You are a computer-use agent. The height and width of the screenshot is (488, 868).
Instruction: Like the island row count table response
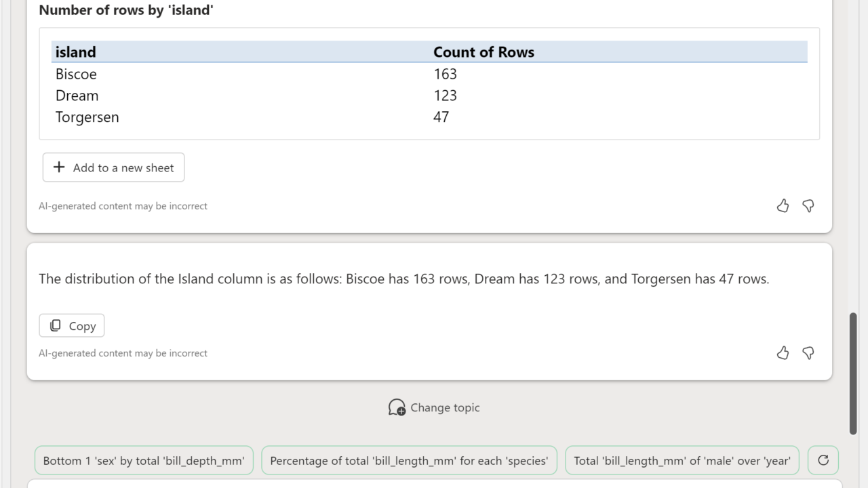[783, 206]
